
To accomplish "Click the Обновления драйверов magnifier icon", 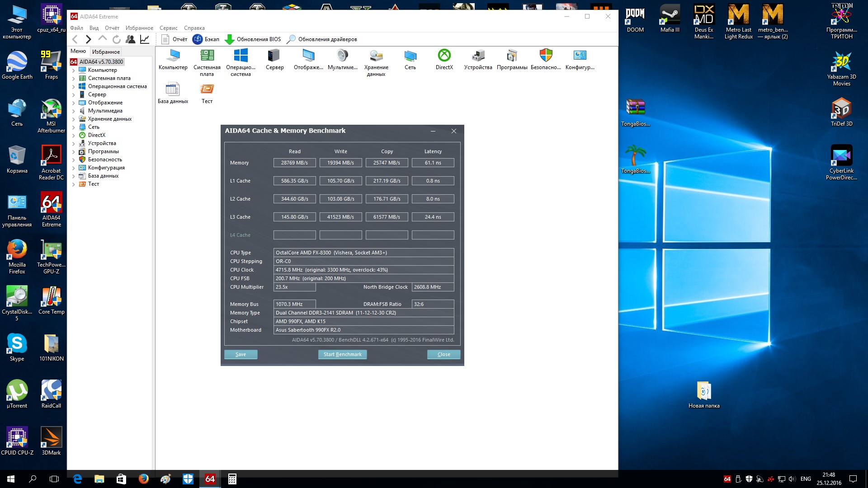I will pos(291,39).
